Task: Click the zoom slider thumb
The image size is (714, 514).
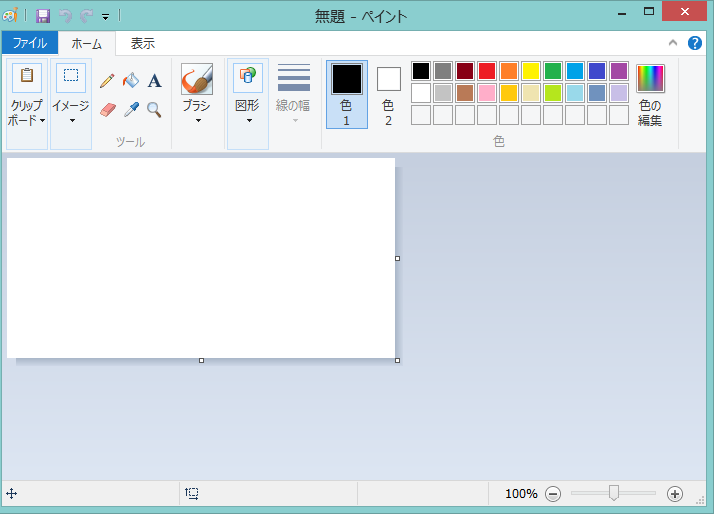Action: coord(614,493)
